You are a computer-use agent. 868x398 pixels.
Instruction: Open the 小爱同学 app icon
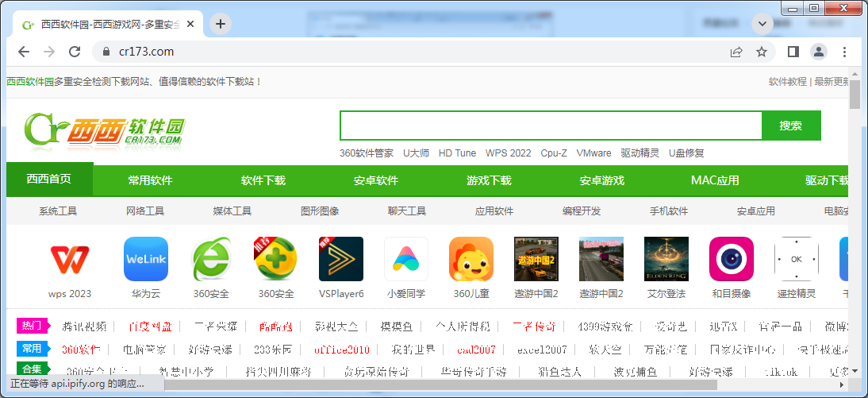[406, 259]
